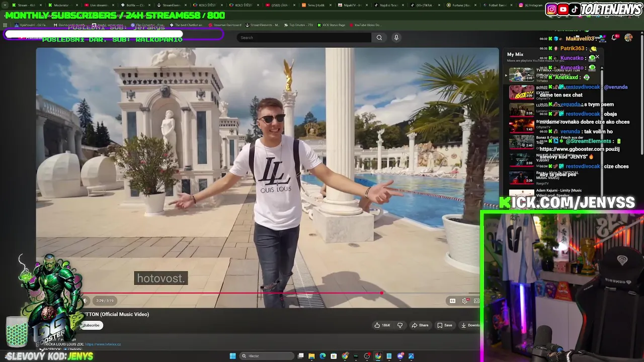
Task: Search YouTube with the magnifier button
Action: [379, 37]
